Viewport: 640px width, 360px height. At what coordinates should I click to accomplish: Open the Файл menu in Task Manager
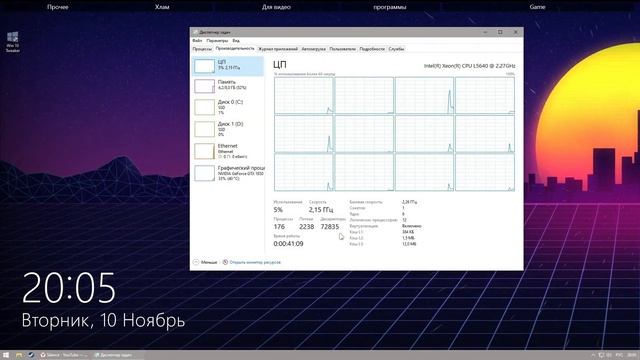(197, 41)
